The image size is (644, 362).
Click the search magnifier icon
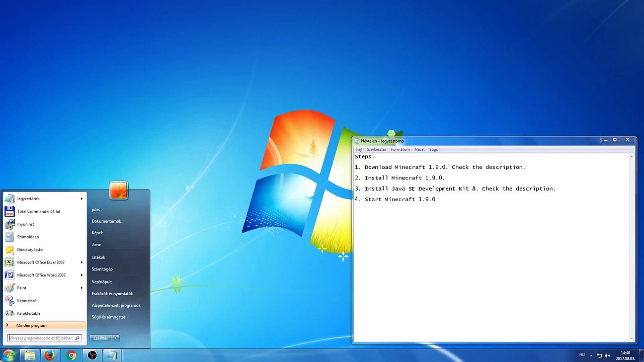coord(77,338)
